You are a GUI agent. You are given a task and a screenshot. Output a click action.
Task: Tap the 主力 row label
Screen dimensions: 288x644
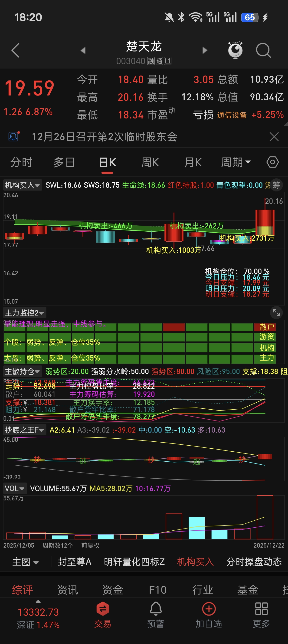tap(267, 358)
